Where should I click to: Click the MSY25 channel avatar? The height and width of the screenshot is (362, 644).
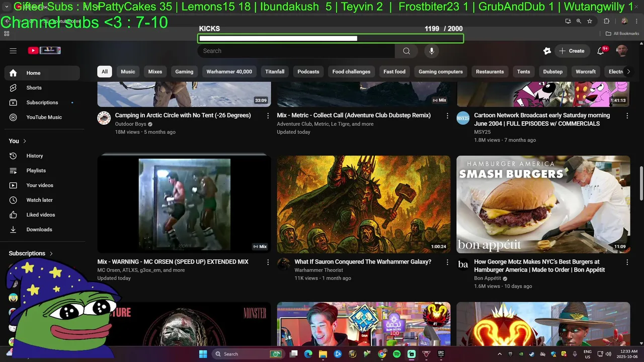click(x=463, y=118)
